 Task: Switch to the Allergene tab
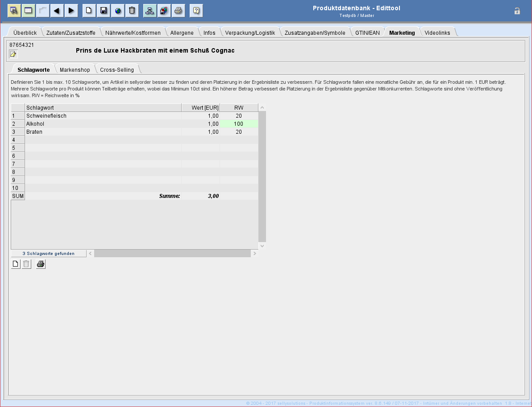(x=182, y=33)
